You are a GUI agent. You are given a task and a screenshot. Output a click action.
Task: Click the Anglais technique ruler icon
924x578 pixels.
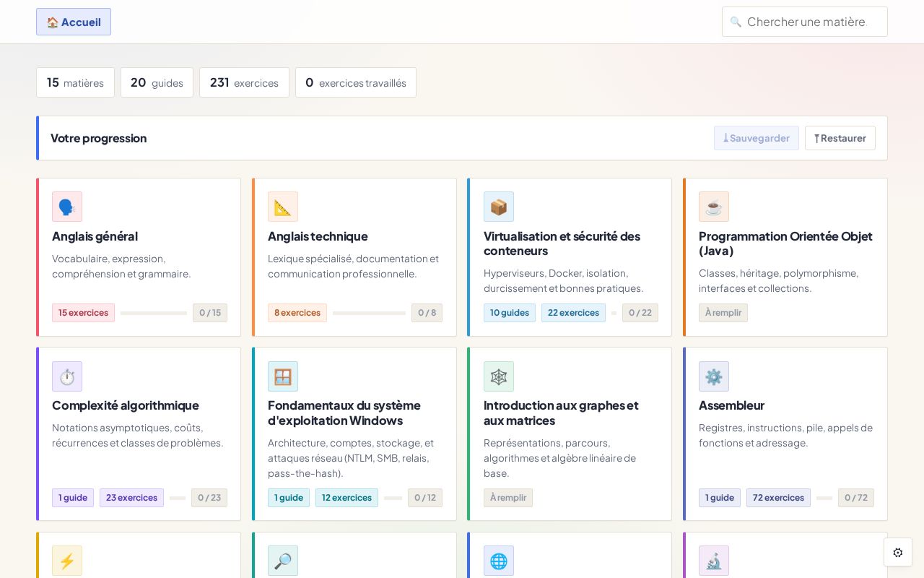pyautogui.click(x=283, y=207)
